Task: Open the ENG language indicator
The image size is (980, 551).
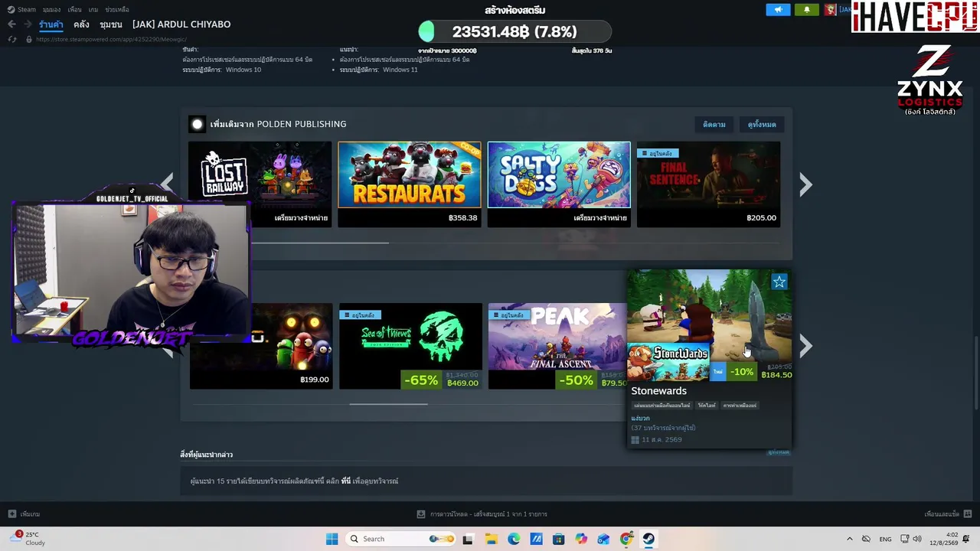Action: 885,539
